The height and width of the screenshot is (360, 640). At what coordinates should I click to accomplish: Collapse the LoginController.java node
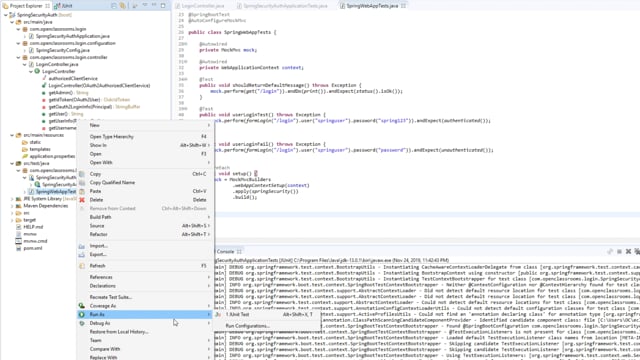tap(25, 64)
